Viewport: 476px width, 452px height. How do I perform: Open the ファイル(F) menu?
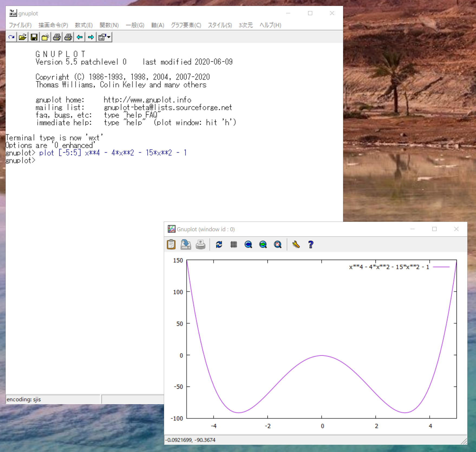(20, 25)
